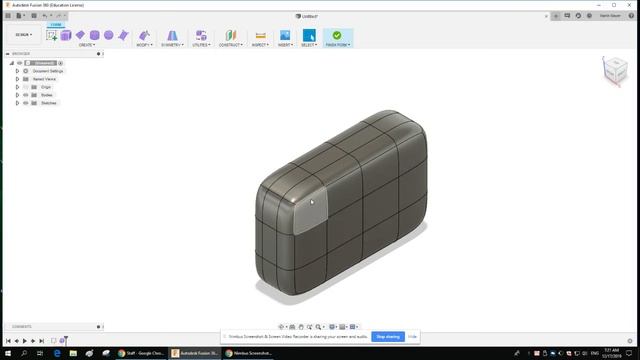Click the ViewCube orientation widget
The width and height of the screenshot is (640, 360).
[615, 71]
